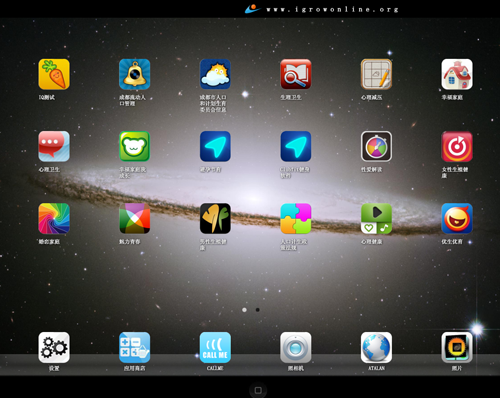The image size is (500, 398).
Task: Open the colorful pie wheel timer app
Action: pyautogui.click(x=376, y=146)
